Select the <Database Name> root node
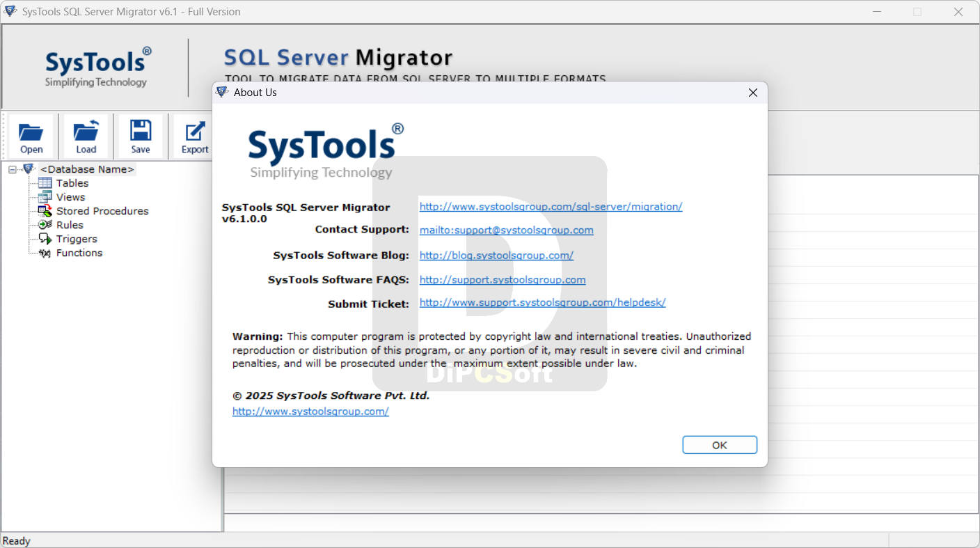Screen dimensions: 980x548 87,169
